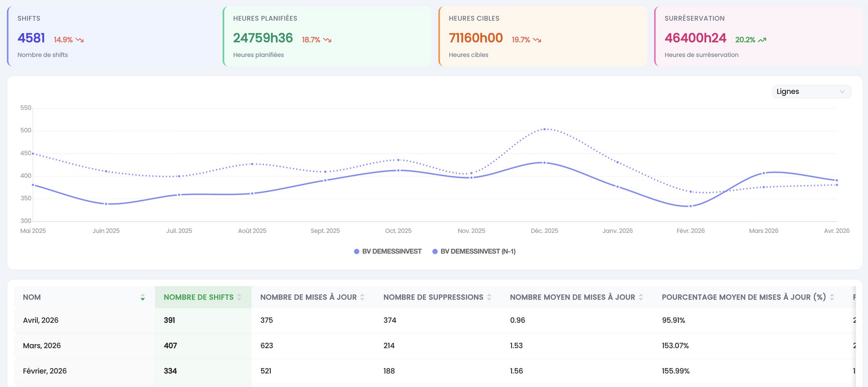Screen dimensions: 868x387
Task: Toggle BV DEMESSINVEST series in the legend
Action: click(388, 251)
